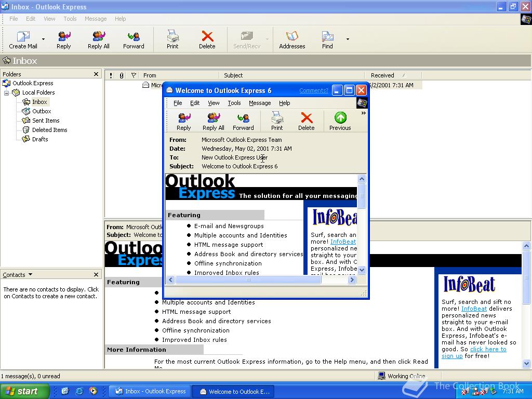Click InfoBeat link in preview pane
This screenshot has height=399, width=532.
(x=474, y=309)
